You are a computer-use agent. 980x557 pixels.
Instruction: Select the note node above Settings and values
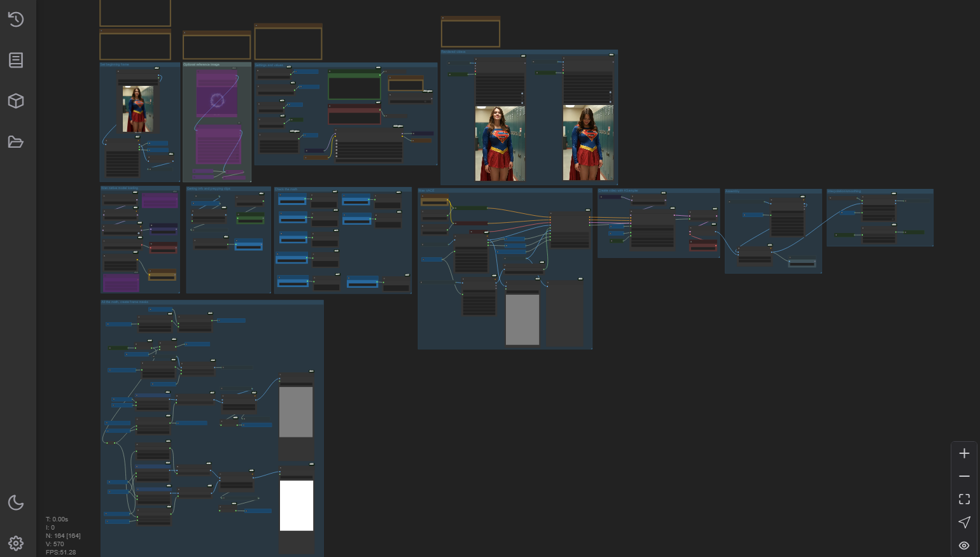pyautogui.click(x=288, y=41)
